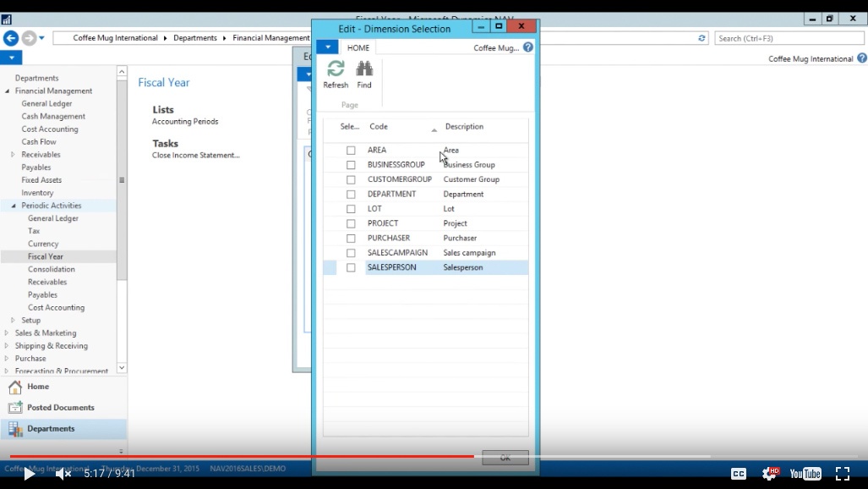The height and width of the screenshot is (489, 868).
Task: Open the HOME ribbon tab
Action: 358,47
